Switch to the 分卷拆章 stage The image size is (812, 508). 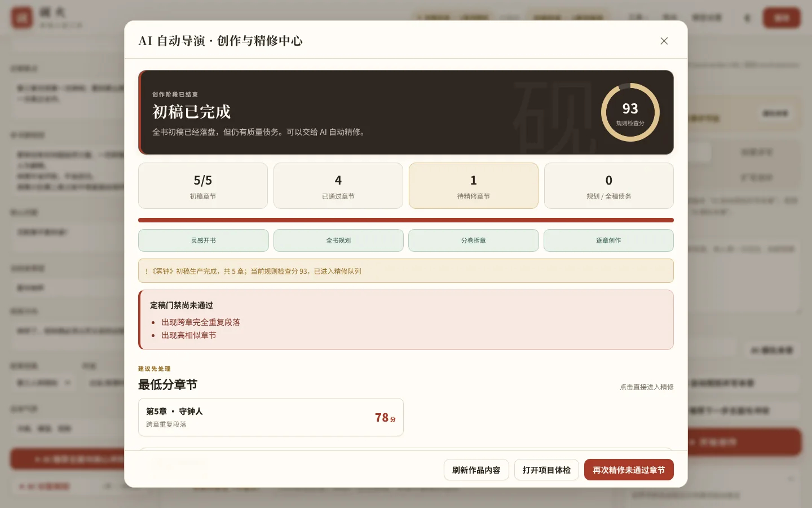(x=474, y=240)
